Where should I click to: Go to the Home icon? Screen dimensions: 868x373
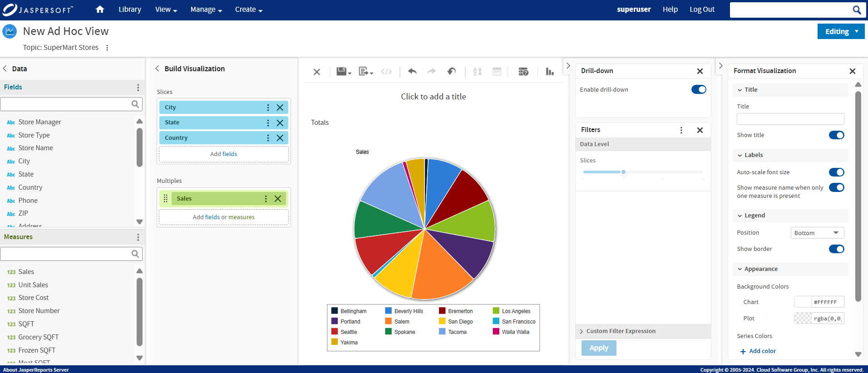tap(100, 9)
